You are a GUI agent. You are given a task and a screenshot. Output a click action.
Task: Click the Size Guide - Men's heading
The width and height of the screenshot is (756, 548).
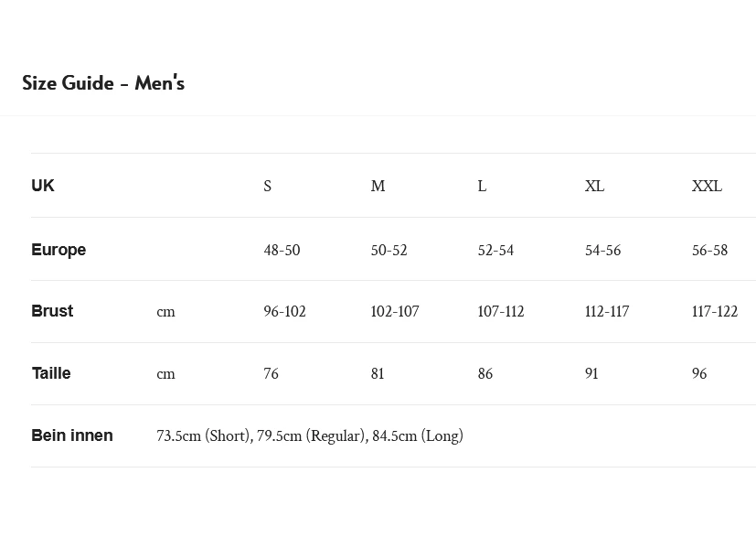[x=103, y=83]
